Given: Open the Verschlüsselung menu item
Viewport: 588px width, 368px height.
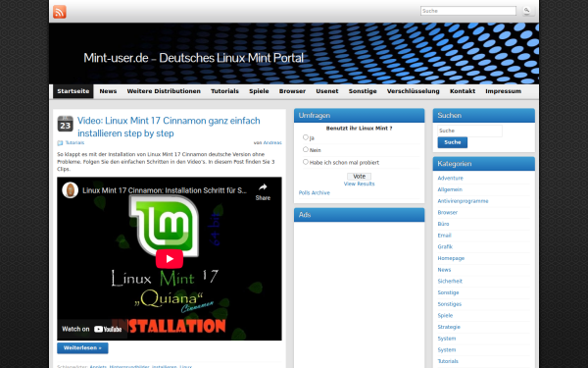Looking at the screenshot, I should [x=413, y=91].
